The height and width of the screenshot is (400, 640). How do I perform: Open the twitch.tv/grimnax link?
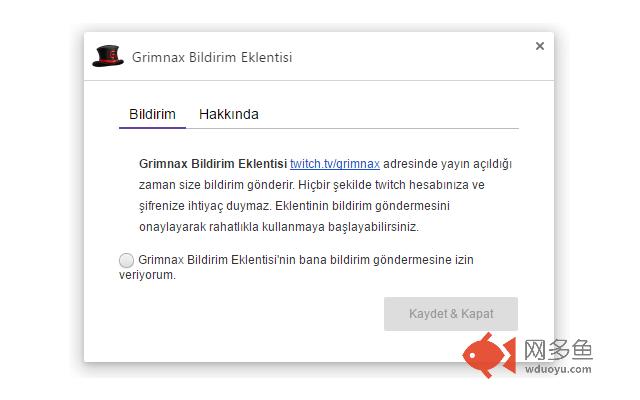[x=335, y=164]
